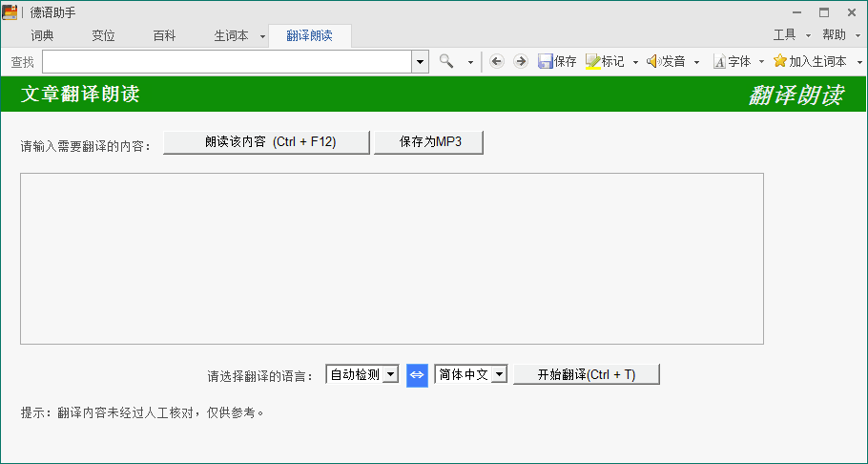Go back with the left arrow icon
This screenshot has height=464, width=868.
pos(496,61)
